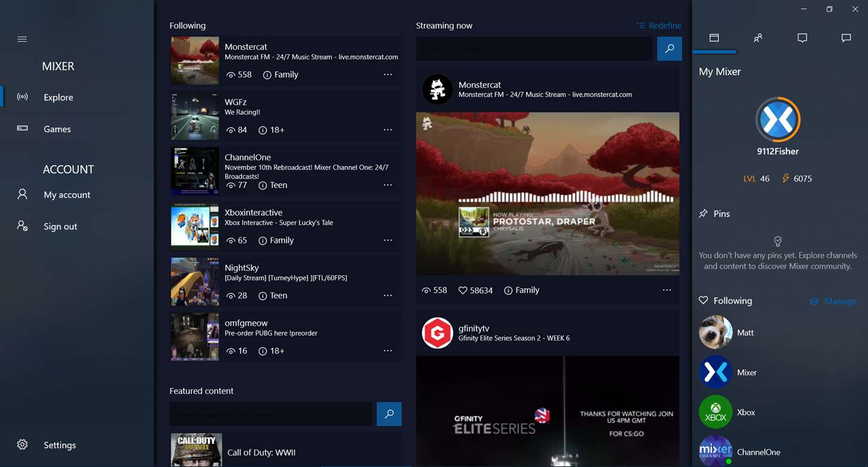The height and width of the screenshot is (467, 868).
Task: Click the heart icon beside Following heading
Action: [703, 300]
